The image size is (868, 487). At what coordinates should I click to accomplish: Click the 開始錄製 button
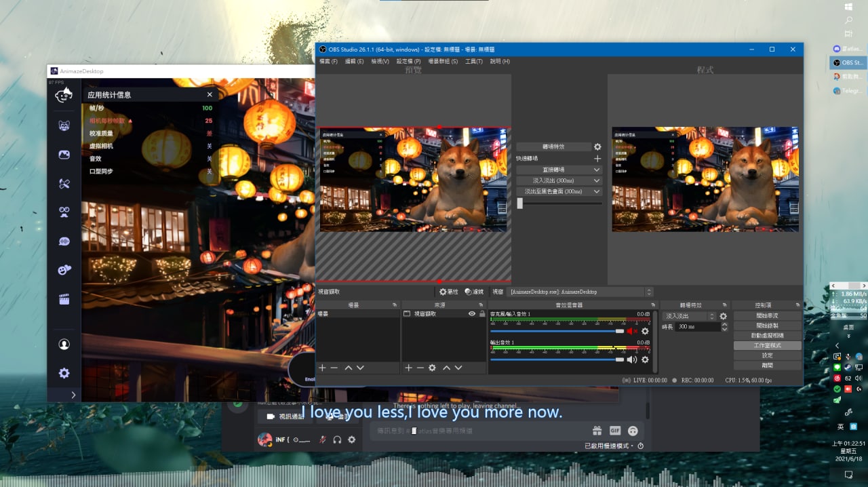(x=767, y=326)
